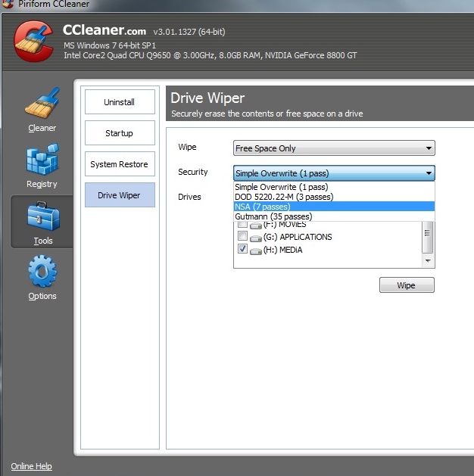Image resolution: width=474 pixels, height=476 pixels.
Task: Open the Wipe type dropdown
Action: 334,148
